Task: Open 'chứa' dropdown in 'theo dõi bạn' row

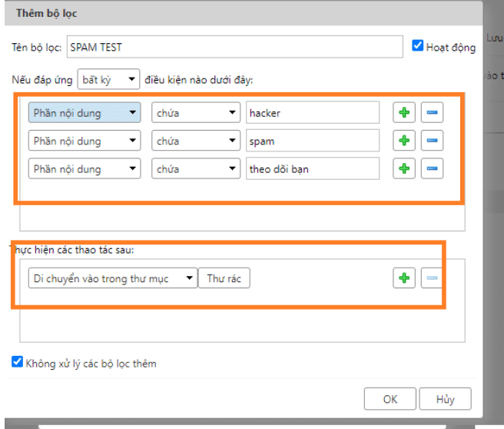Action: (196, 168)
